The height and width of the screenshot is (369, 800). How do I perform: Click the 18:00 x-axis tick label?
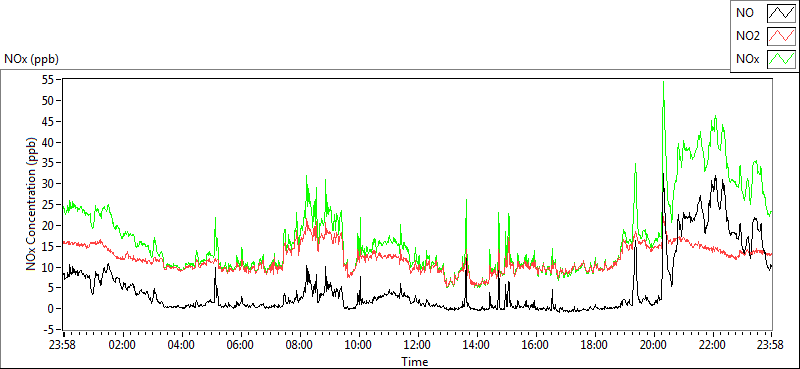point(594,345)
